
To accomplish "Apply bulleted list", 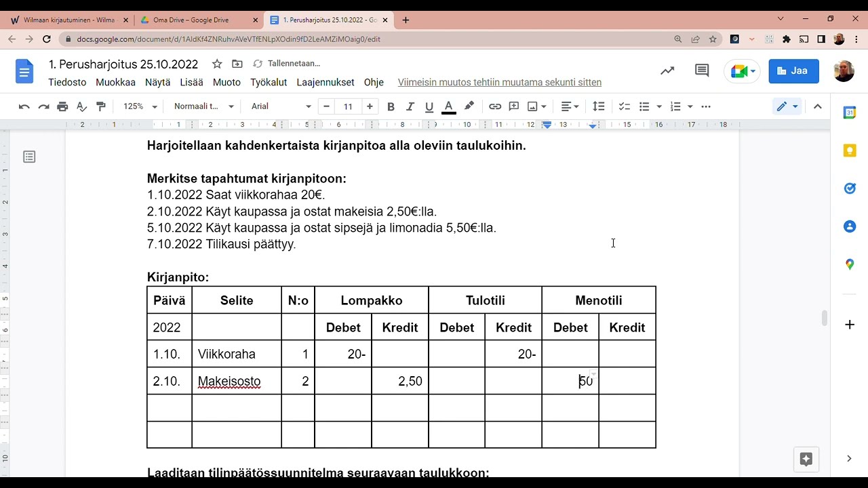I will pyautogui.click(x=644, y=106).
